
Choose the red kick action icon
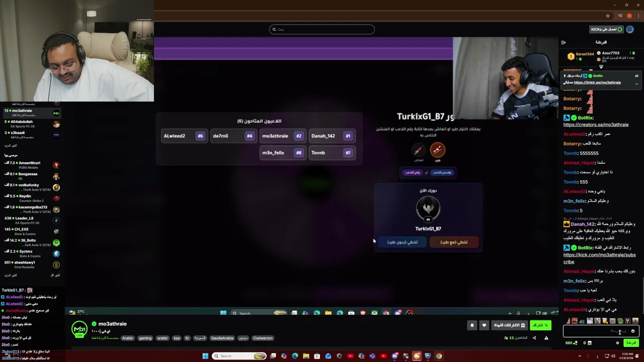click(x=437, y=150)
